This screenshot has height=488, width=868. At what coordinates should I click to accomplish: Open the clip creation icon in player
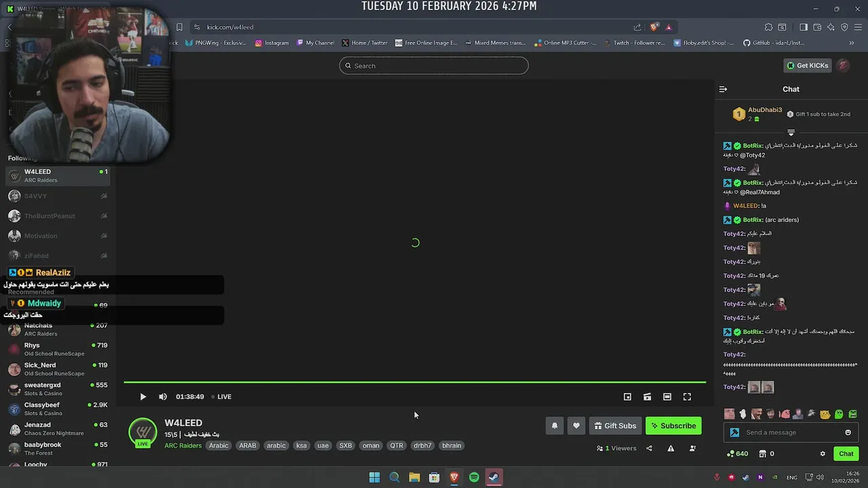tap(647, 396)
